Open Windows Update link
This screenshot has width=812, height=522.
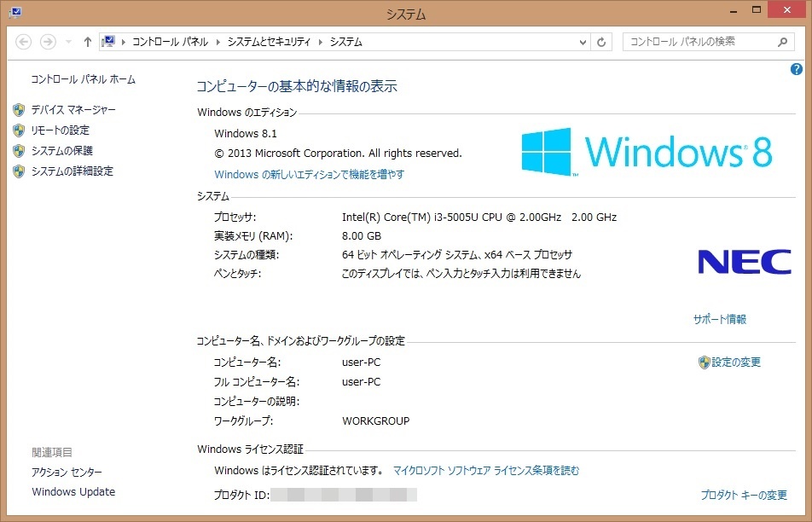(x=73, y=492)
